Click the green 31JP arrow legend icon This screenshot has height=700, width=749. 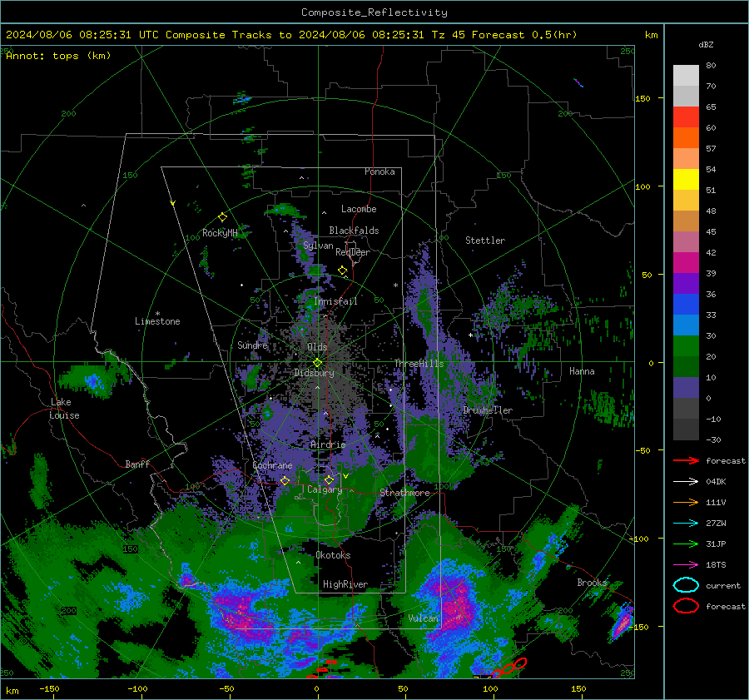[686, 544]
